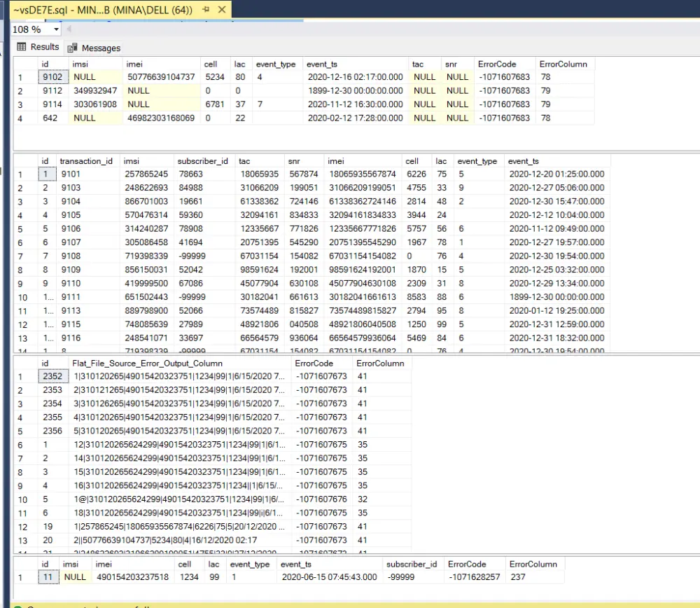This screenshot has width=700, height=608.
Task: Select row starting 2||50776639104737
Action: [179, 540]
